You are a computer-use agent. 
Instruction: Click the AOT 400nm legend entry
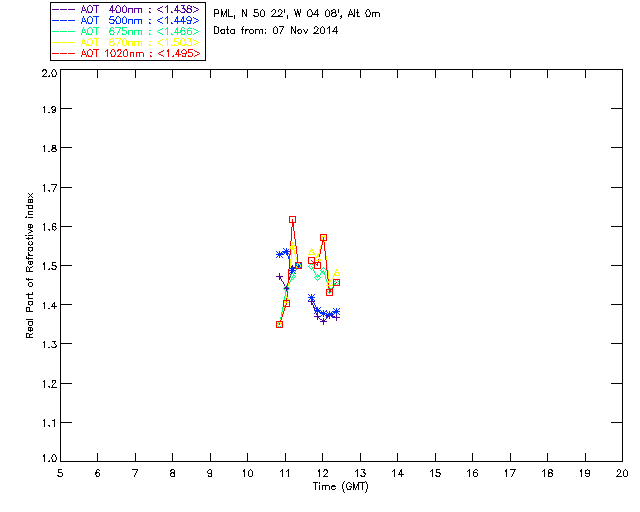click(x=126, y=9)
